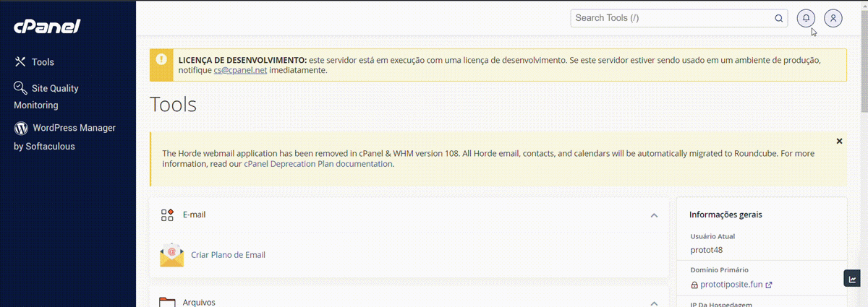The height and width of the screenshot is (307, 868).
Task: Click the Usuário Atual label
Action: point(712,236)
